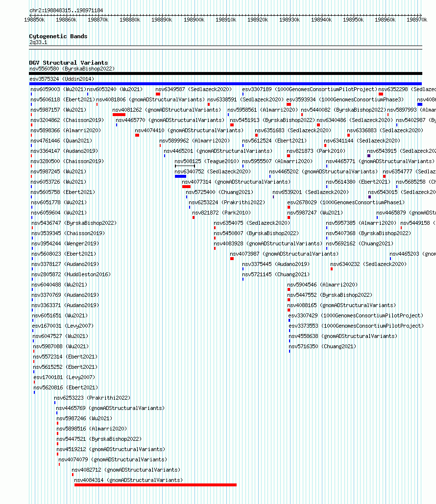Click the red bar under nsv4077314
Image resolution: width=436 pixels, height=504 pixels.
pyautogui.click(x=186, y=187)
